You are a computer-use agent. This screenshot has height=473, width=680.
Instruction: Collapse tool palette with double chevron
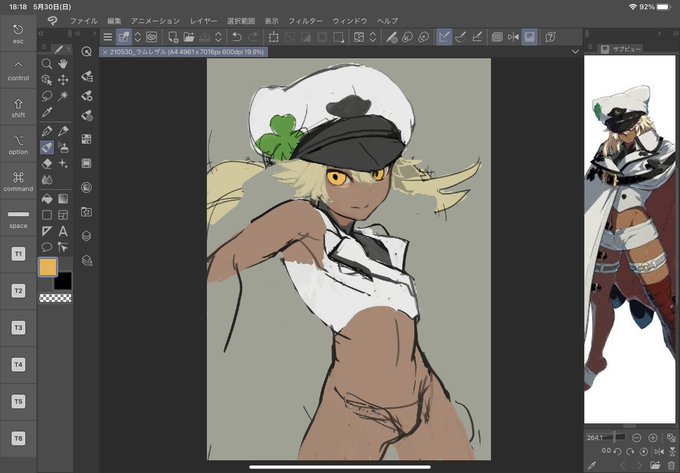click(x=41, y=33)
